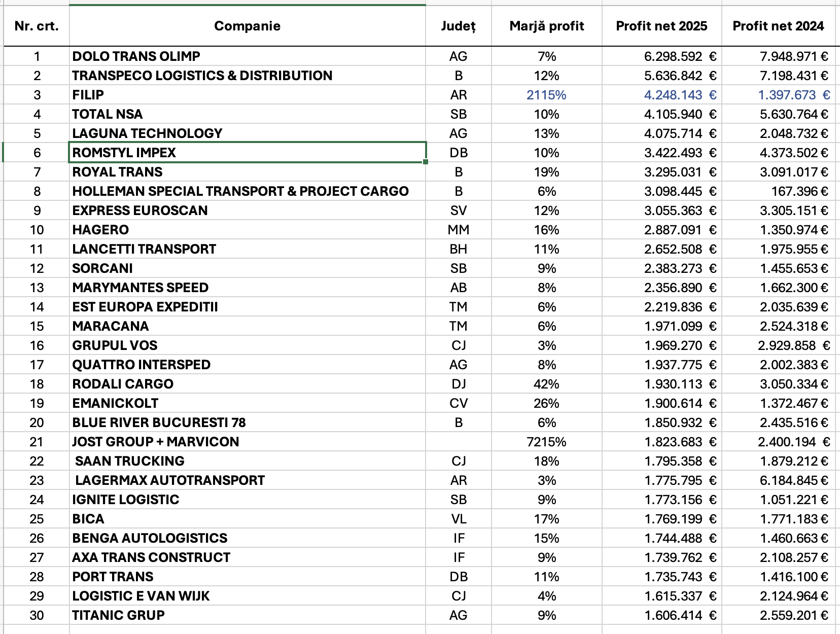Select the DJ county cell for RODALI CARGO
The image size is (840, 634).
[x=459, y=384]
